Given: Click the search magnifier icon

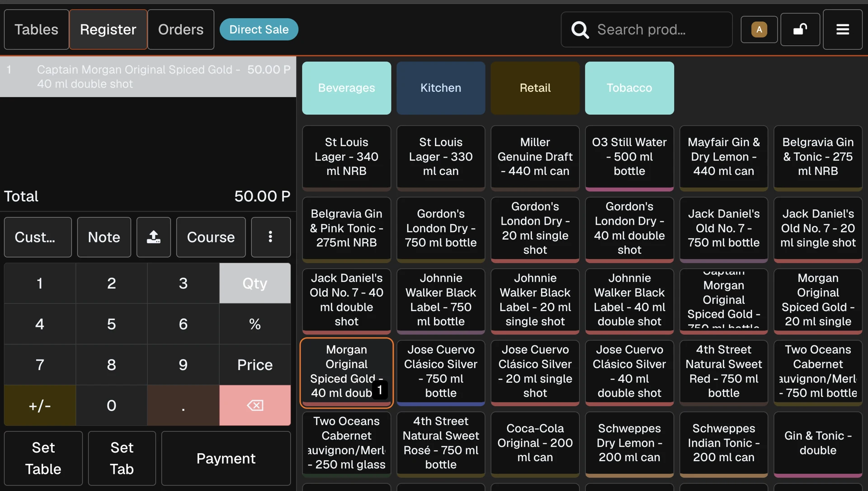Looking at the screenshot, I should click(580, 30).
